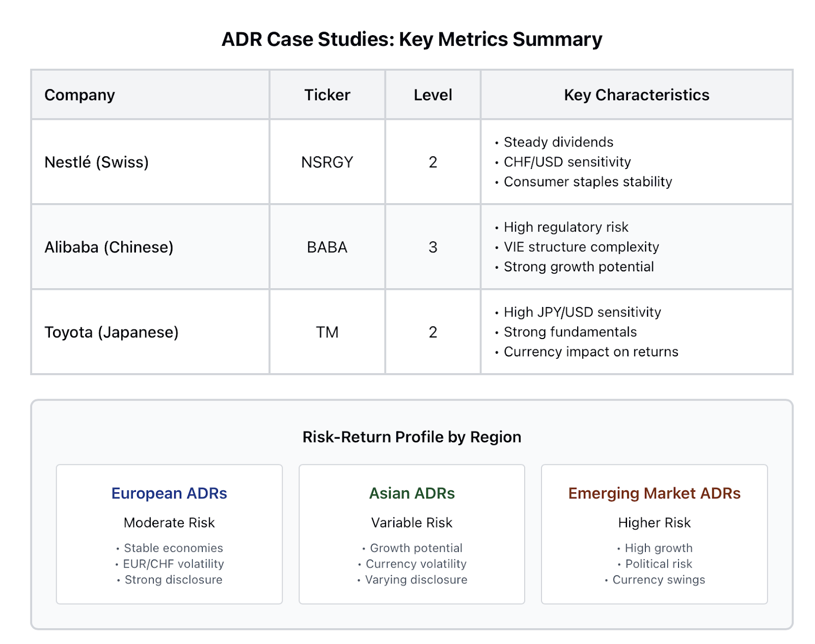
Task: Click the 'Emerging Market ADRs' card heading
Action: 654,493
